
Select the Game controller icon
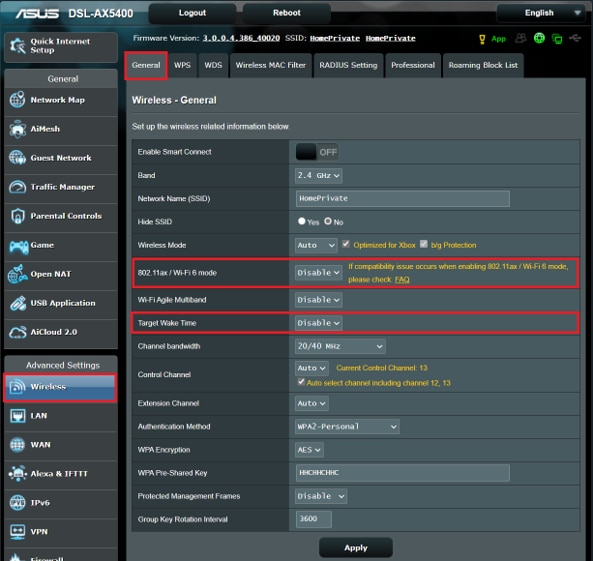(x=19, y=246)
